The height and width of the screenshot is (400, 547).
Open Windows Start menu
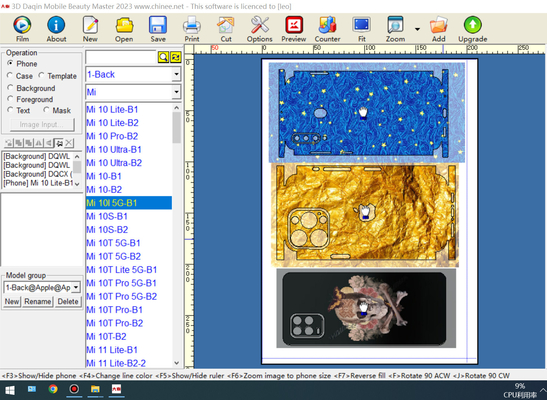pos(10,390)
